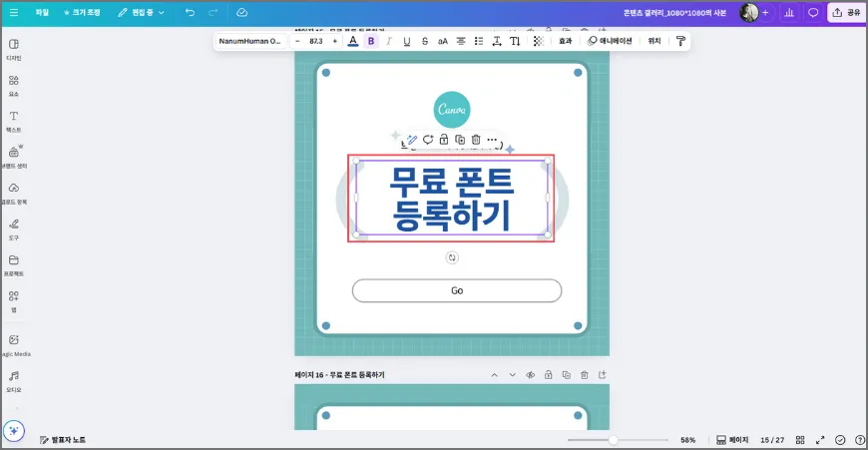Image resolution: width=868 pixels, height=450 pixels.
Task: Lock the selected text element
Action: (444, 140)
